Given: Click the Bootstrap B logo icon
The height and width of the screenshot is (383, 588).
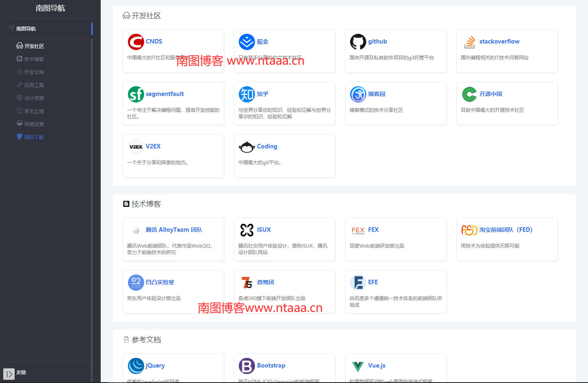Looking at the screenshot, I should coord(246,366).
